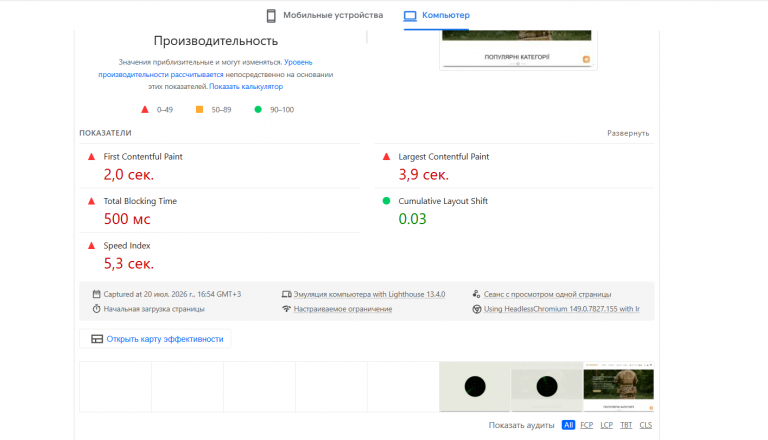Click the Cumulative Layout Shift green circle
The image size is (768, 440).
[386, 201]
